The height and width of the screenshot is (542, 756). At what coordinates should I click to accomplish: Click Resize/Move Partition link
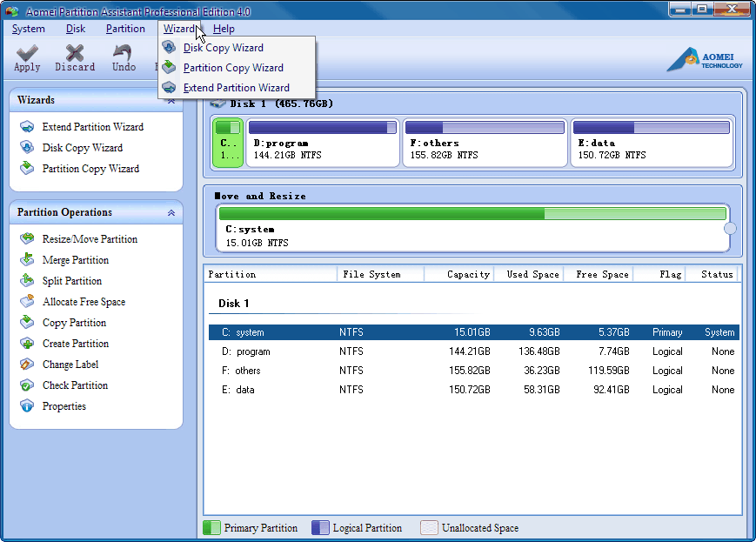click(90, 239)
